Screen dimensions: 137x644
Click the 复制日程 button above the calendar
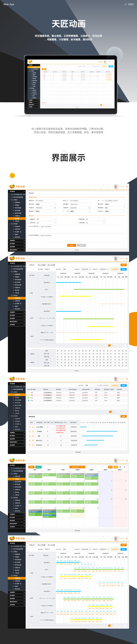[x=38, y=467]
